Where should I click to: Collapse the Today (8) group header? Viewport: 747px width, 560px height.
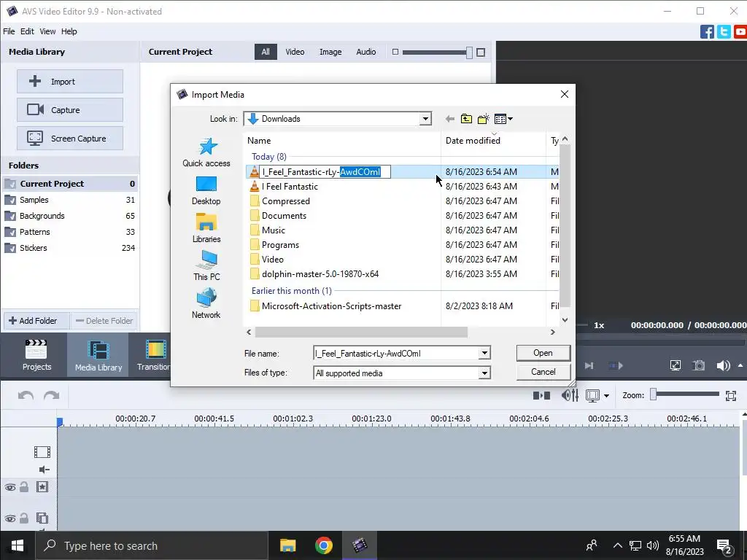pyautogui.click(x=269, y=157)
